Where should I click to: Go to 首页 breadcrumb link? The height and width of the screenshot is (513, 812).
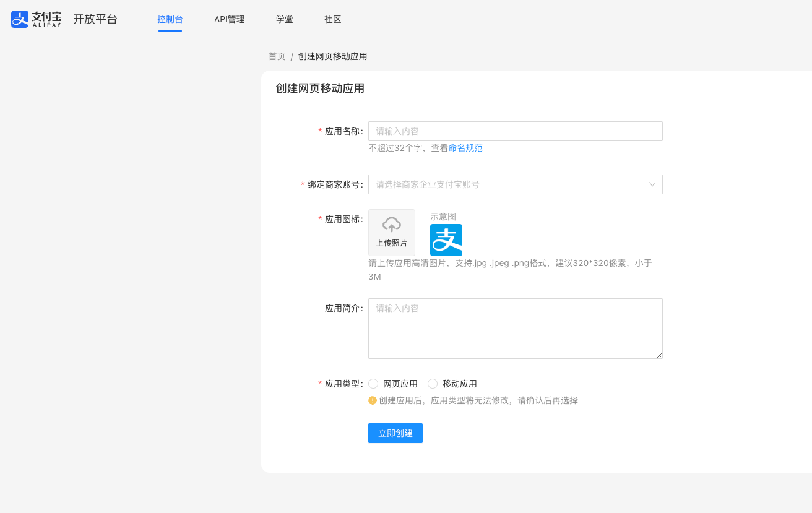pos(277,56)
